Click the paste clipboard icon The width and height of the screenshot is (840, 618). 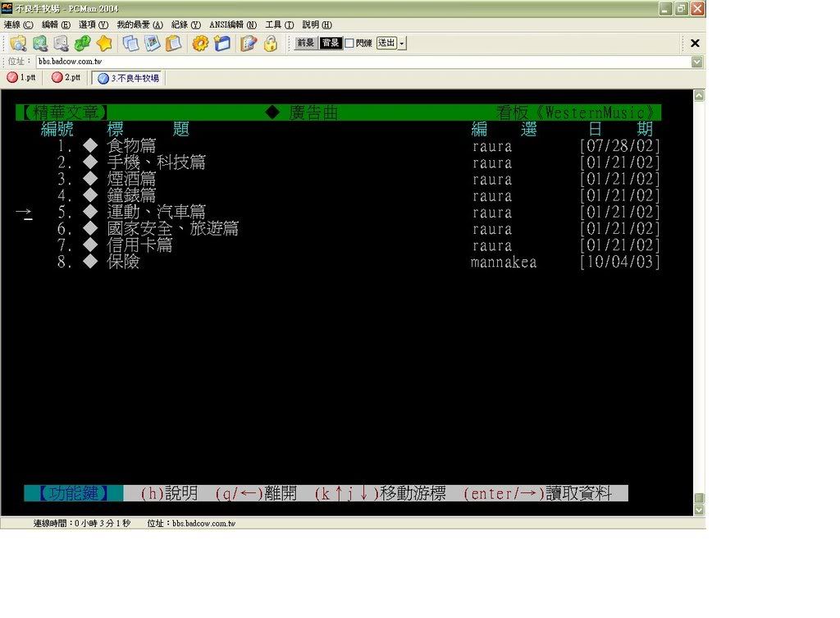pos(173,43)
